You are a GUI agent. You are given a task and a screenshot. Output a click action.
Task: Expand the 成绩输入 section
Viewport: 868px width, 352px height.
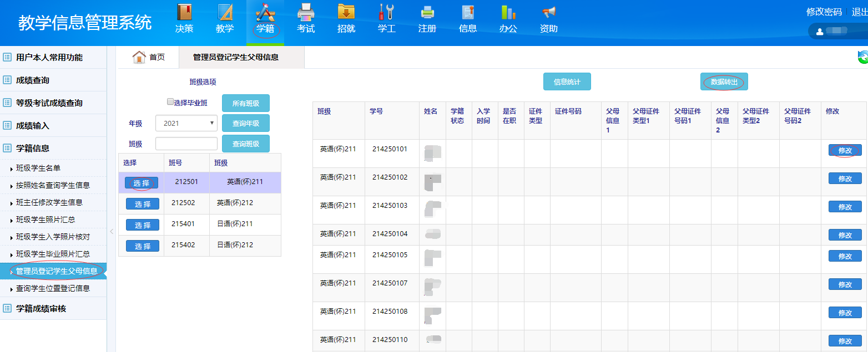click(x=53, y=125)
